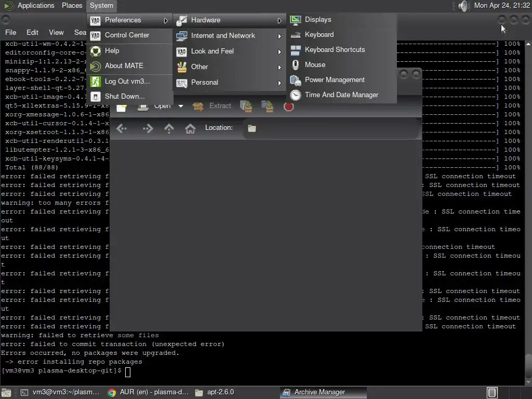Click the Shut Down icon
532x399 pixels.
click(x=96, y=97)
